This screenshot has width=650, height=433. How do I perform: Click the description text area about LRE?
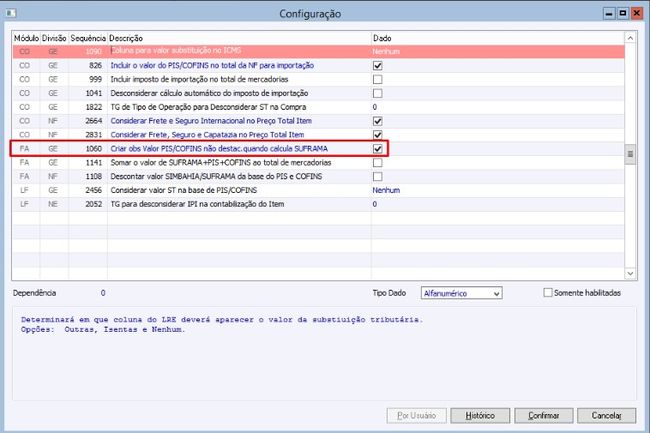click(324, 353)
